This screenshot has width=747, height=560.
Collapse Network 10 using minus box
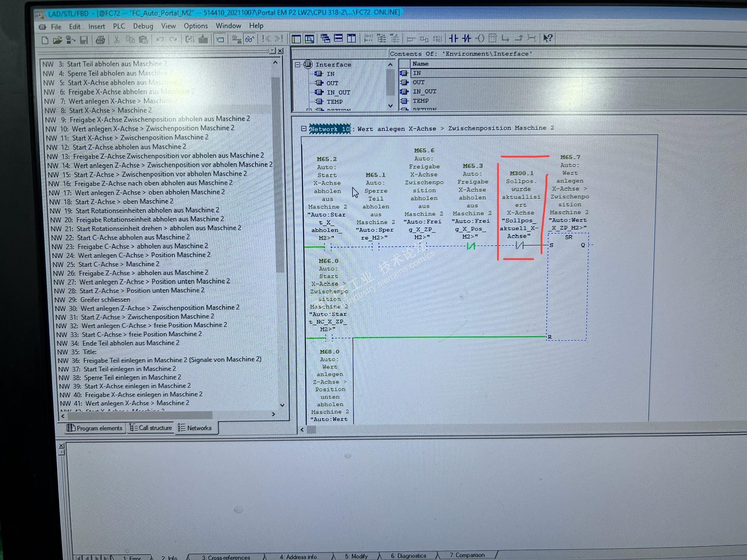[x=303, y=129]
